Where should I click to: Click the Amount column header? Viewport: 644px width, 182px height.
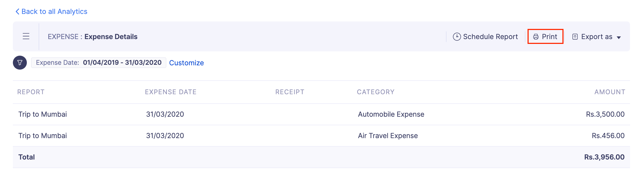[x=610, y=92]
